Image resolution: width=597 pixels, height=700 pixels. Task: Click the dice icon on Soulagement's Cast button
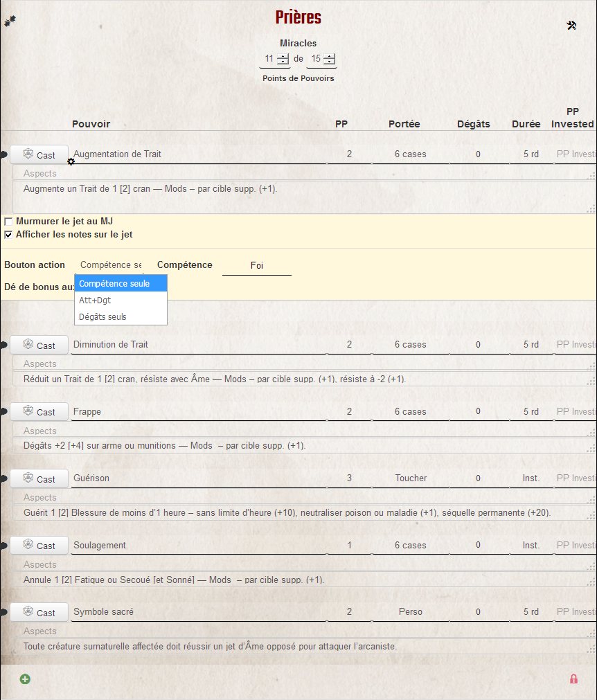tap(28, 545)
